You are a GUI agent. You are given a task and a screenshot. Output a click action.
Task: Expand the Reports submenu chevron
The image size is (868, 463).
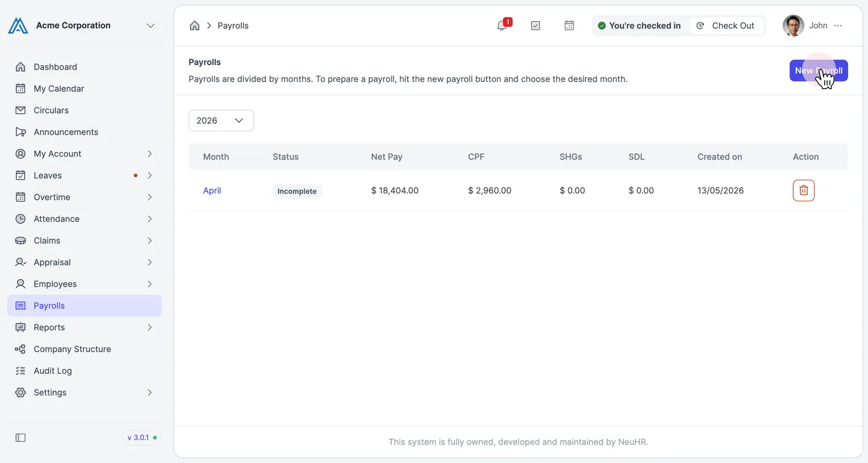coord(149,327)
